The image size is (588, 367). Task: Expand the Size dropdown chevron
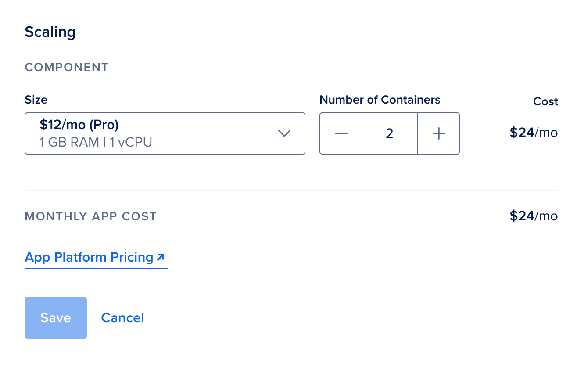click(284, 133)
